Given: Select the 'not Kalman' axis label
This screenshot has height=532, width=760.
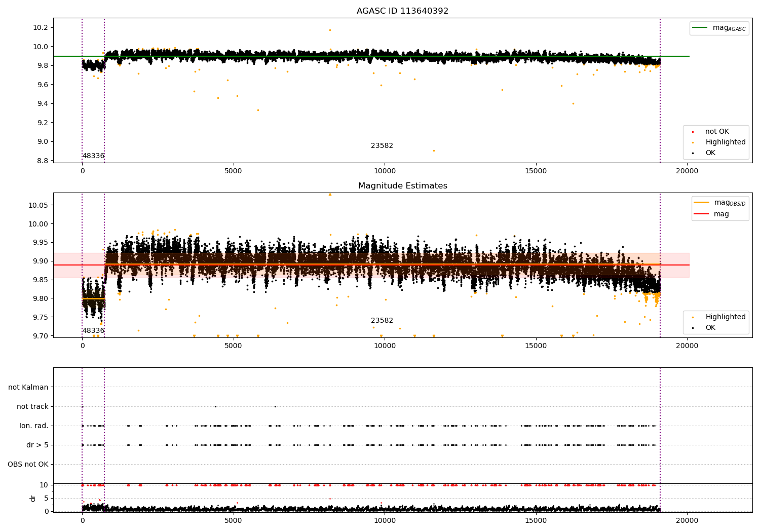Looking at the screenshot, I should click(x=28, y=388).
